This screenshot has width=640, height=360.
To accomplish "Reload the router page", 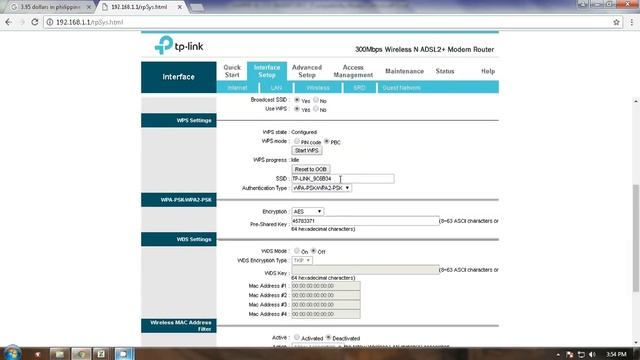I will click(x=35, y=22).
